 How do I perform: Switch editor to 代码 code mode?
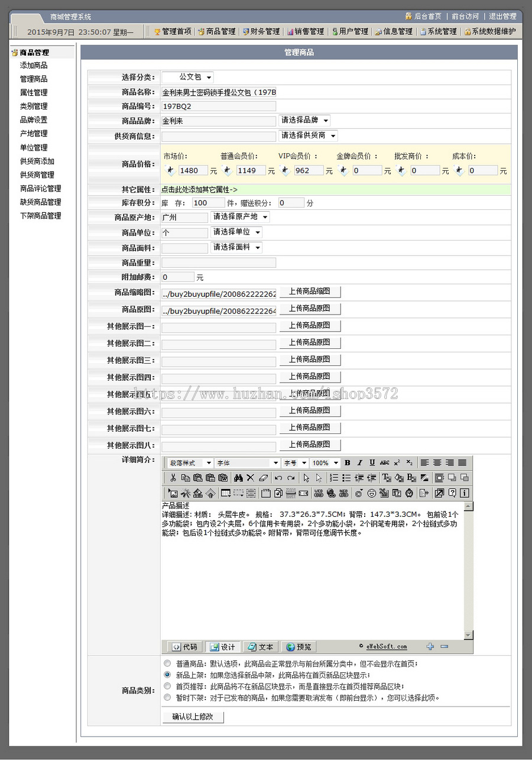coord(184,647)
